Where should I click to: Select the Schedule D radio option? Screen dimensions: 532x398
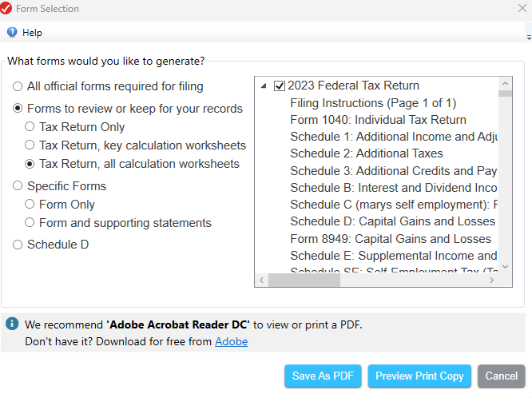[18, 245]
